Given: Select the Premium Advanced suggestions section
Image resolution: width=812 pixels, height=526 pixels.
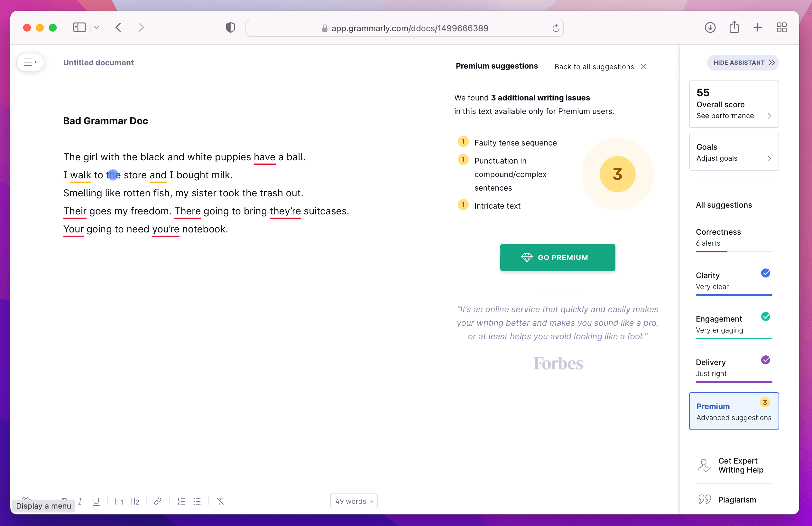Looking at the screenshot, I should pyautogui.click(x=734, y=411).
